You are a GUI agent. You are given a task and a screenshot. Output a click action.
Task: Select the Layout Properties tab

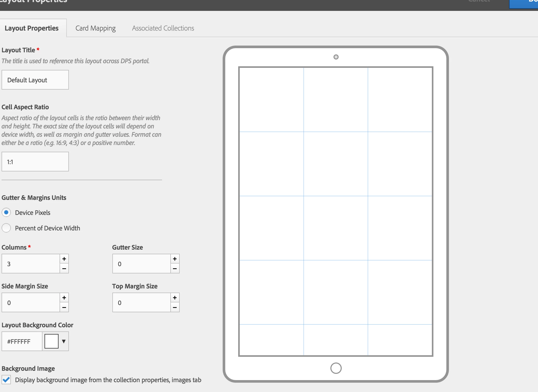(32, 28)
